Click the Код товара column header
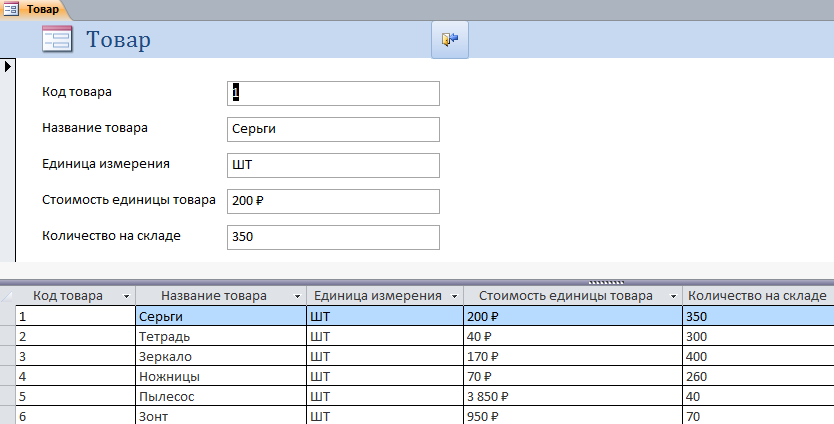834x424 pixels. [76, 296]
